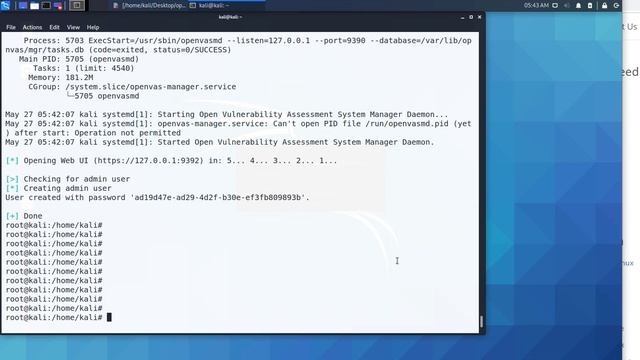Screen dimensions: 640x360
Task: Open the notifications bell icon
Action: click(578, 5)
